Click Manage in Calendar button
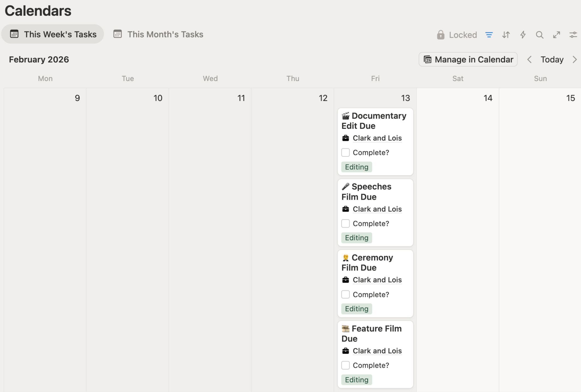The width and height of the screenshot is (581, 392). pos(468,59)
